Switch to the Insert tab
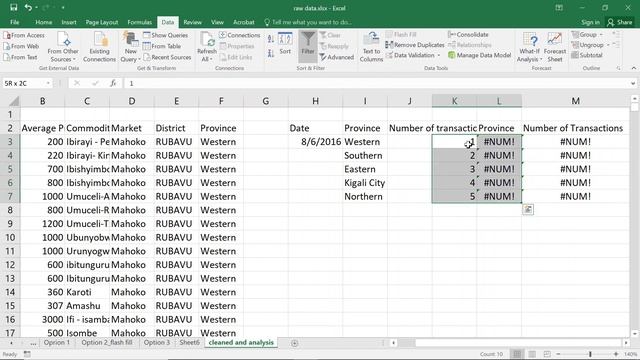640x360 pixels. click(x=69, y=22)
